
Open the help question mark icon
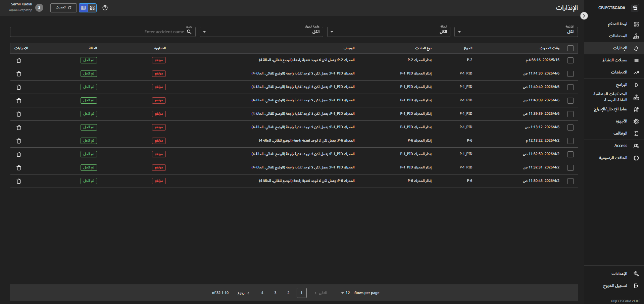click(105, 8)
